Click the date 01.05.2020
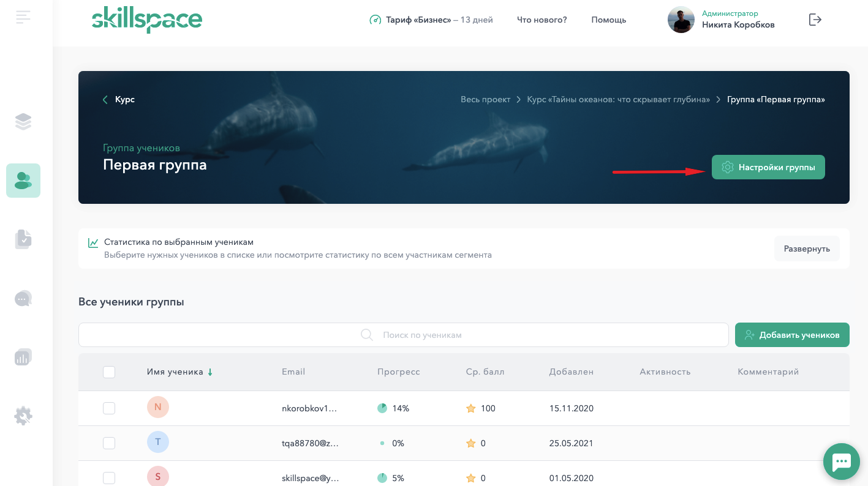868x486 pixels. (572, 478)
